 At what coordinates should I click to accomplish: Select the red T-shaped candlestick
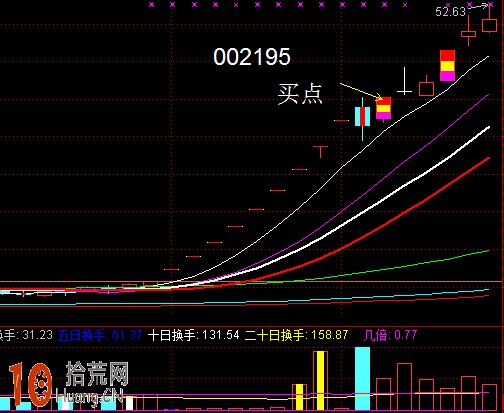[x=321, y=152]
